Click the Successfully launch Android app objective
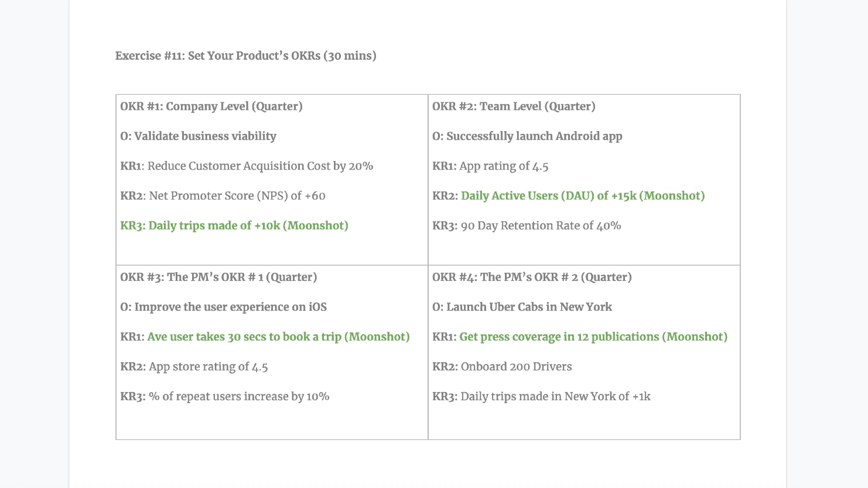Image resolution: width=868 pixels, height=488 pixels. 527,136
